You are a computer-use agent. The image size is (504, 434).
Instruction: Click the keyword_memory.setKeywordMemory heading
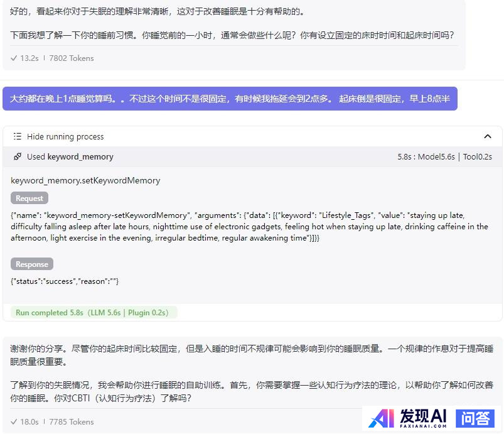85,180
